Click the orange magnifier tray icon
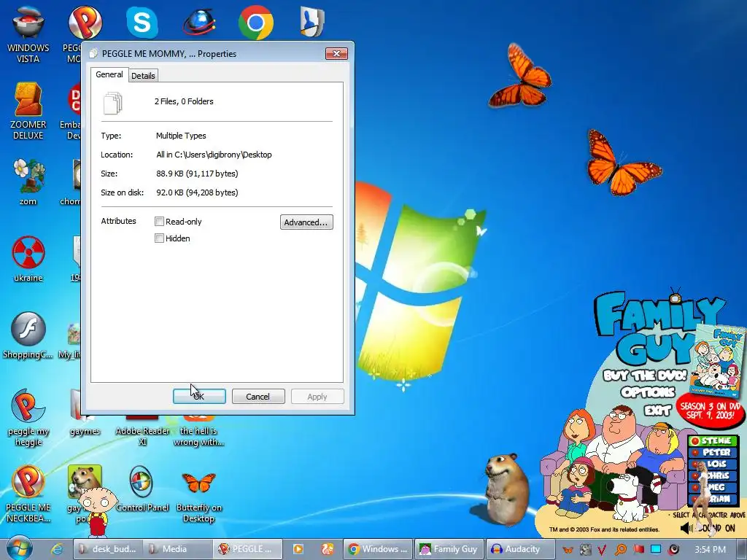 tap(620, 550)
